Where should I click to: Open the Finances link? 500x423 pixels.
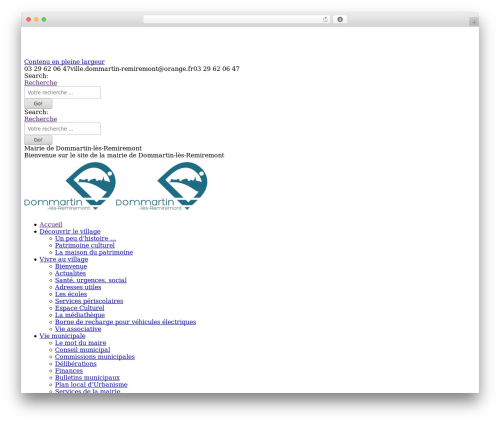[69, 372]
